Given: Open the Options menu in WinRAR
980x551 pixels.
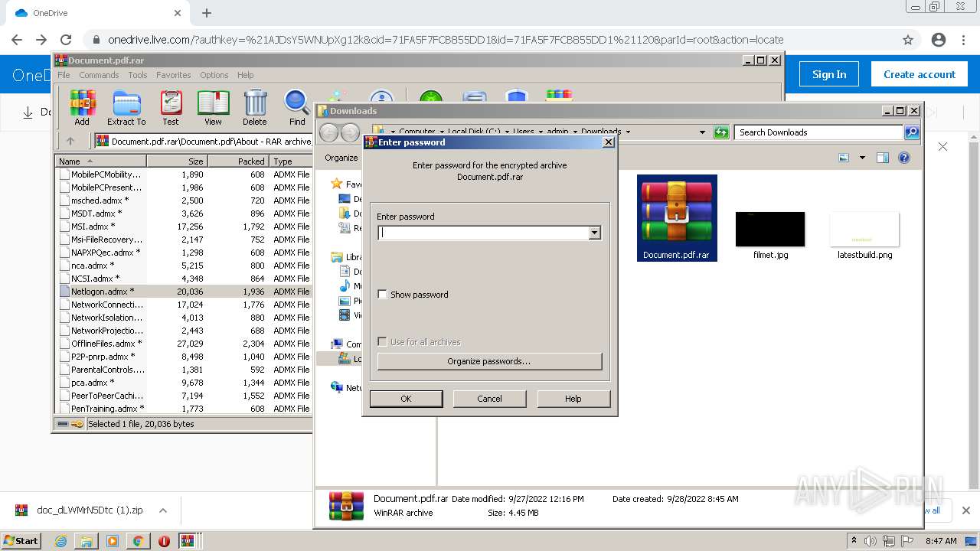Looking at the screenshot, I should [x=214, y=75].
